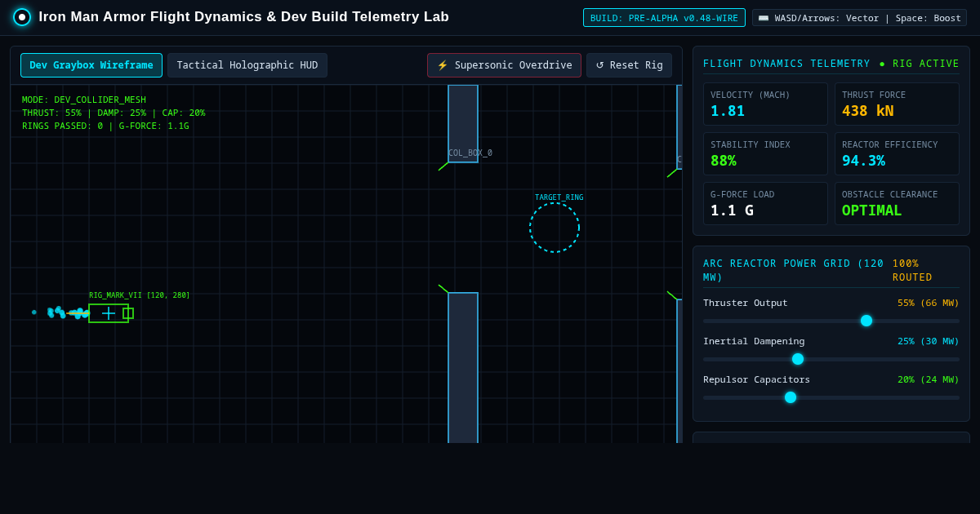Click the RINGS PASSED debug readout line

pos(105,126)
